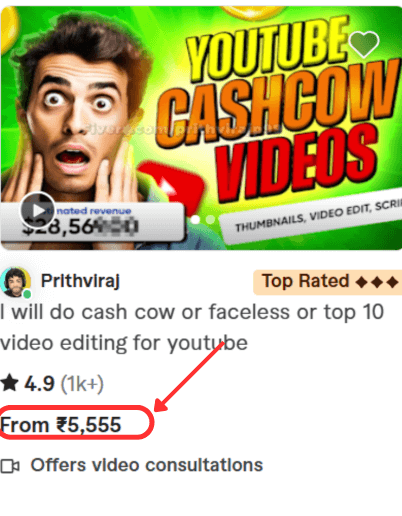Open Prithviraj's seller avatar
Screen dimensions: 402x516
(15, 282)
